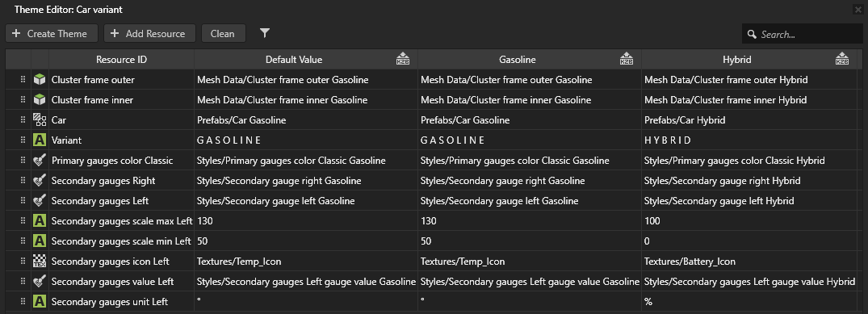The width and height of the screenshot is (868, 314).
Task: Click text icon of Secondary gauges scale min Left
Action: point(40,241)
